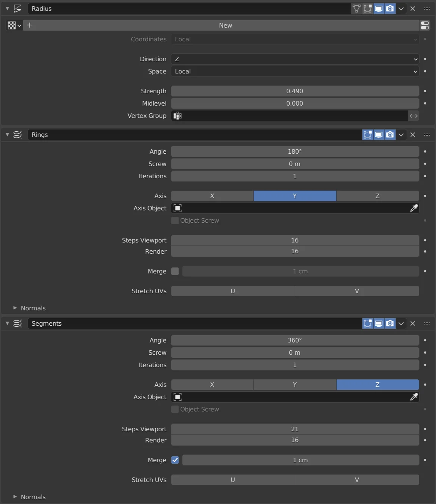This screenshot has width=436, height=504.
Task: Toggle viewport display for the Rings modifier
Action: [x=379, y=135]
